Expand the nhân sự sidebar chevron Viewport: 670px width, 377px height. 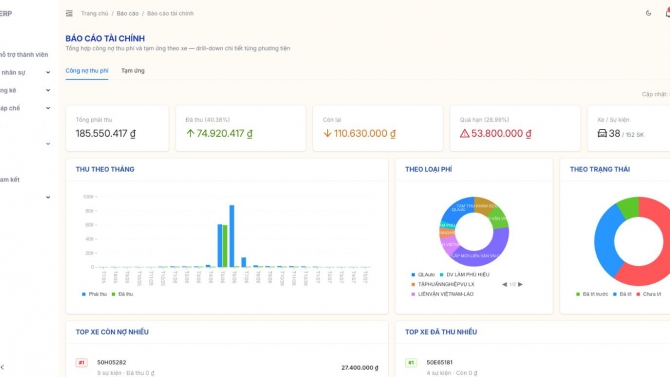pyautogui.click(x=48, y=73)
